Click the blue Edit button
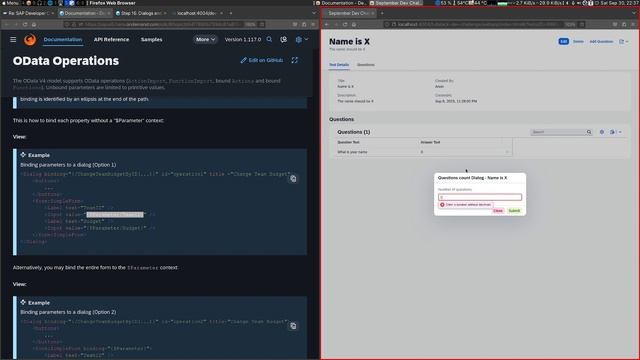This screenshot has width=640, height=360. coord(563,42)
